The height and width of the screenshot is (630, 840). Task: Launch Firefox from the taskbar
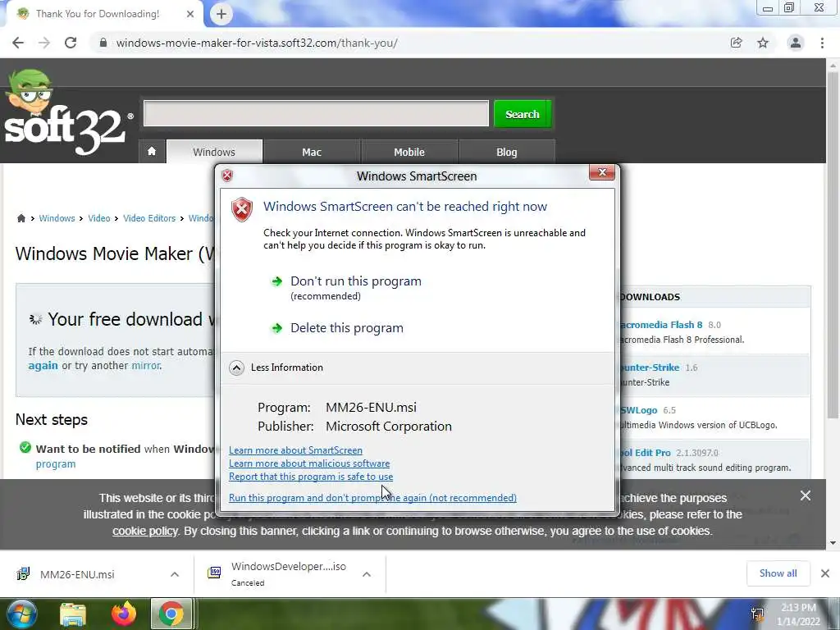tap(124, 614)
